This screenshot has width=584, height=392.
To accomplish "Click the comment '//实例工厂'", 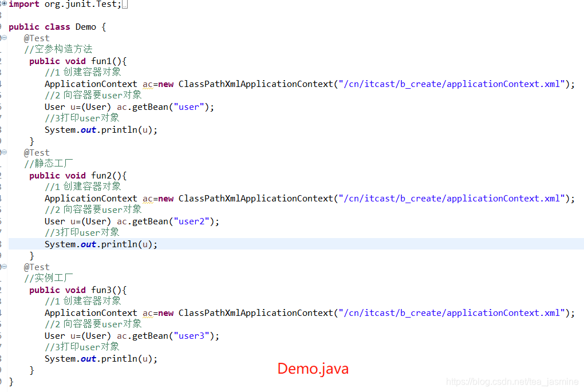I will click(49, 278).
